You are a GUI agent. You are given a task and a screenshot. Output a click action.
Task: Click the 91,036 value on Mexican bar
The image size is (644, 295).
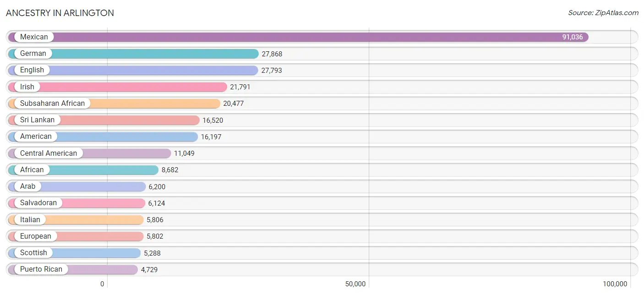click(573, 37)
